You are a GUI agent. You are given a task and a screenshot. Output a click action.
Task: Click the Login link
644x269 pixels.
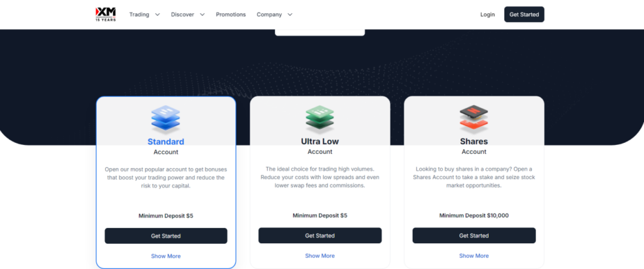pyautogui.click(x=487, y=14)
